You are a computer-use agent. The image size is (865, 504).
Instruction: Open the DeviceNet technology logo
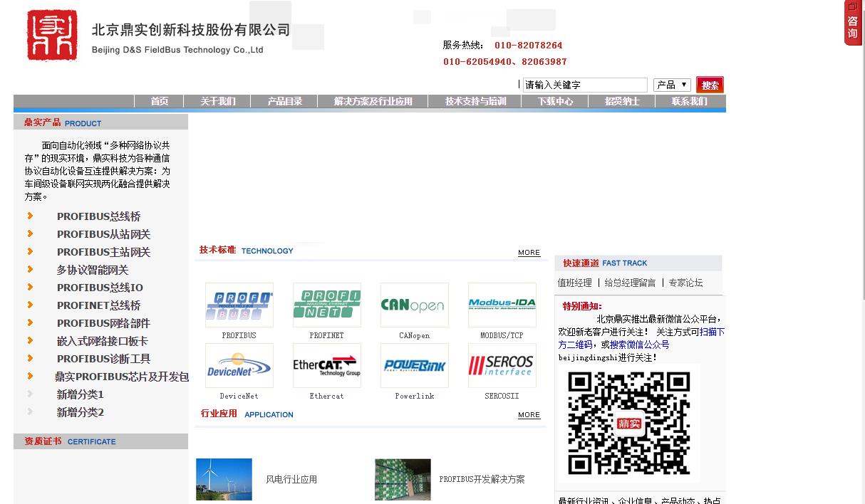239,365
